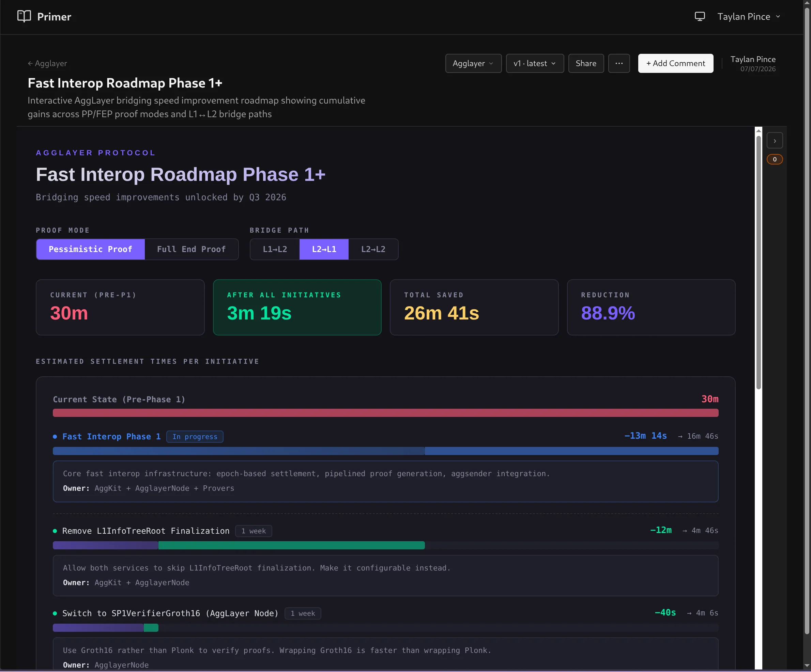Image resolution: width=811 pixels, height=672 pixels.
Task: Click the −13m 14s savings value
Action: pos(646,436)
